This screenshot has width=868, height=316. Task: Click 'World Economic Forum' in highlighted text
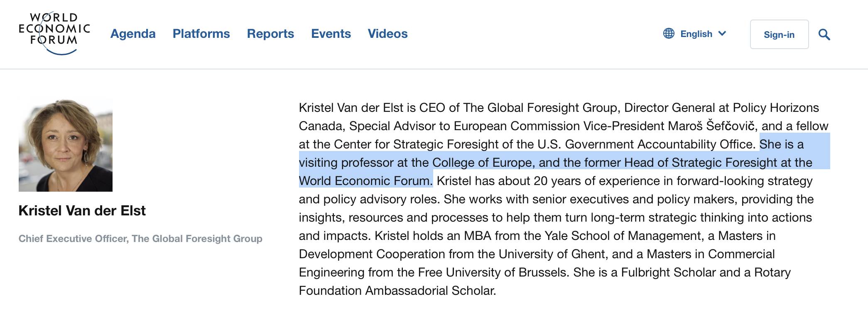[365, 181]
